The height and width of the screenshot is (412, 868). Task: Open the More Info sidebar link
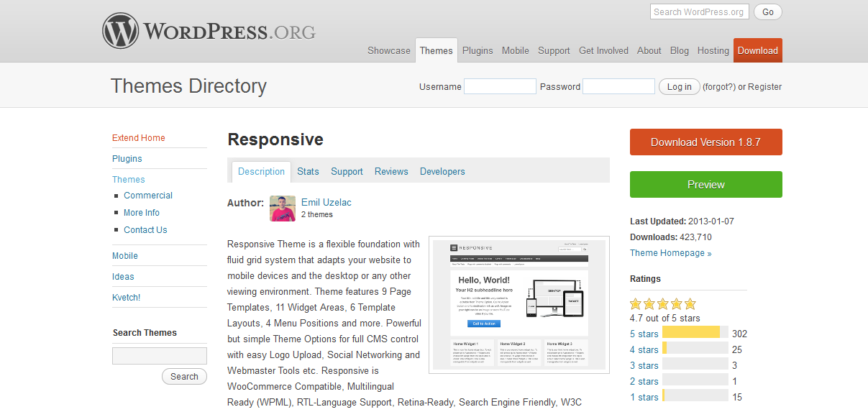142,213
